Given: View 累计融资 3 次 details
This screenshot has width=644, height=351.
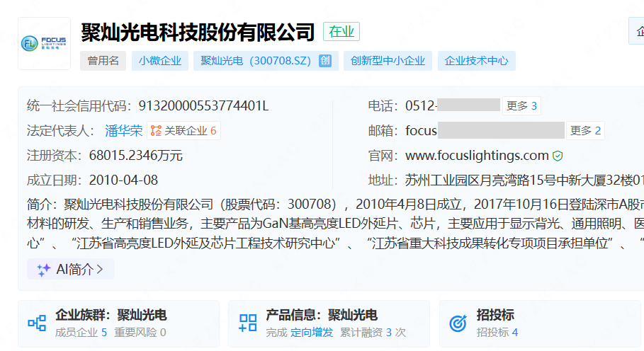Looking at the screenshot, I should 373,333.
